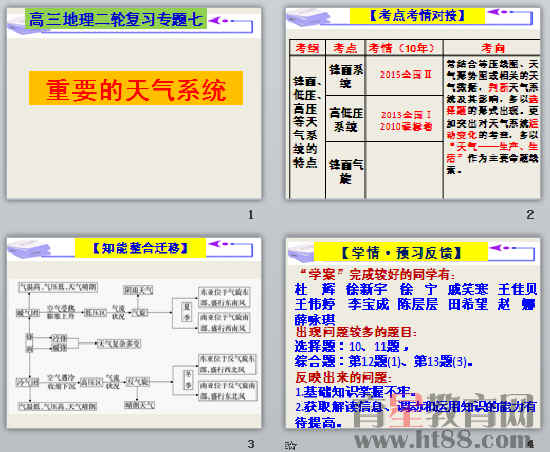Click the yellow heading 【考点考情对接】
Viewport: 550px width, 452px height.
click(417, 16)
